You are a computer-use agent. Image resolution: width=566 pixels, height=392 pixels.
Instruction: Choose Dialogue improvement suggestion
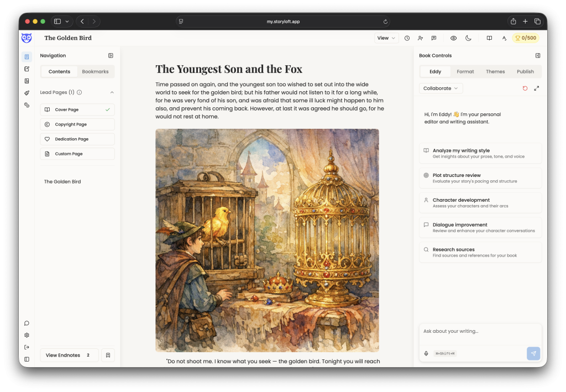[x=480, y=227]
